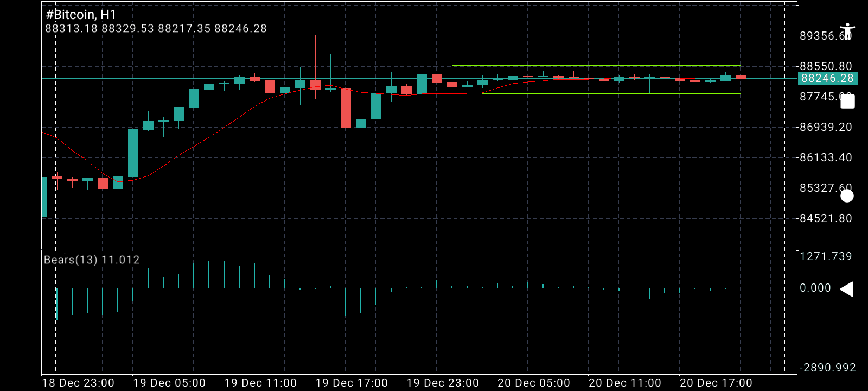Image resolution: width=868 pixels, height=391 pixels.
Task: Tap the OHLC values line under title
Action: click(156, 28)
